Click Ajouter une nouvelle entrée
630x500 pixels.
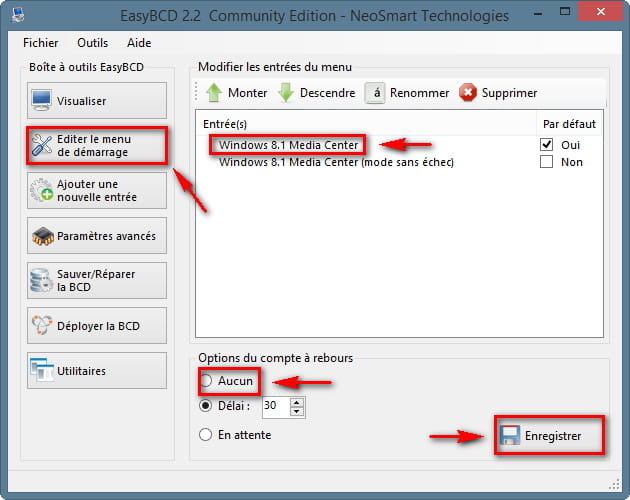tap(97, 191)
